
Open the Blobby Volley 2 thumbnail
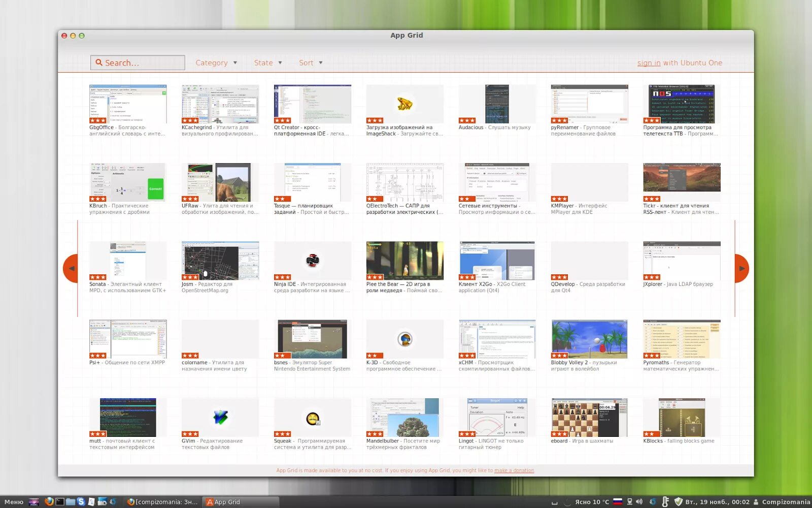(590, 339)
